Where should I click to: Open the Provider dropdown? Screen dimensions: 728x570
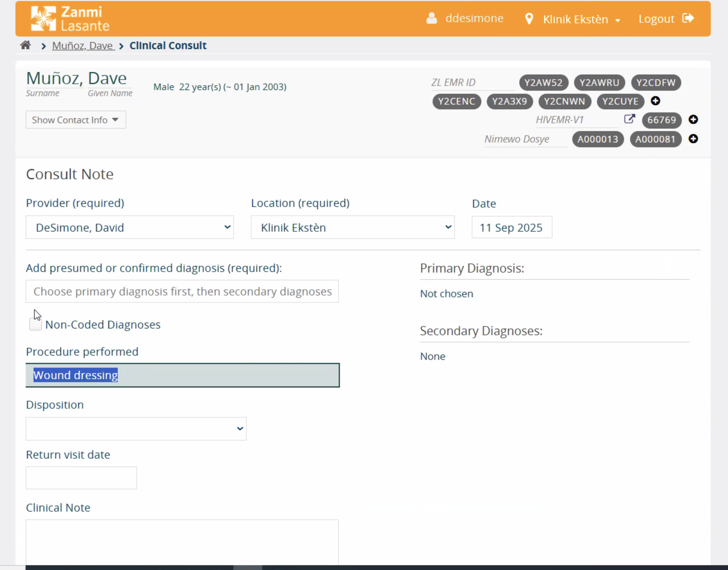130,228
